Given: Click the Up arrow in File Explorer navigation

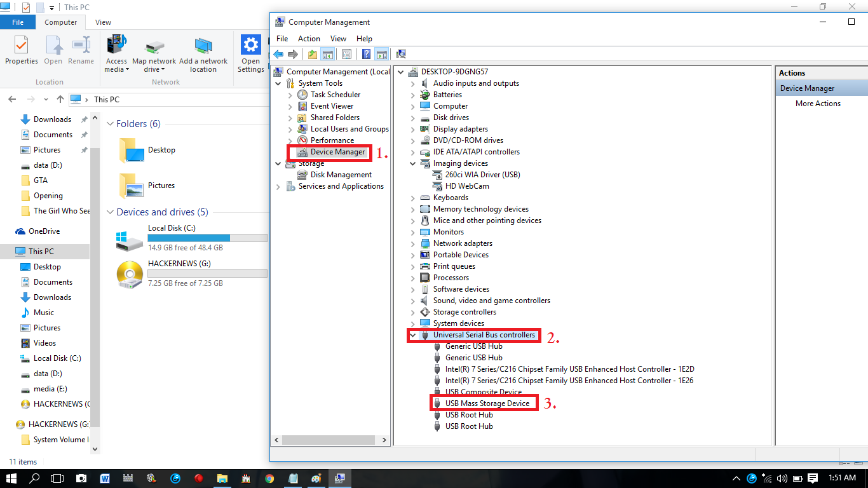Looking at the screenshot, I should pyautogui.click(x=60, y=99).
